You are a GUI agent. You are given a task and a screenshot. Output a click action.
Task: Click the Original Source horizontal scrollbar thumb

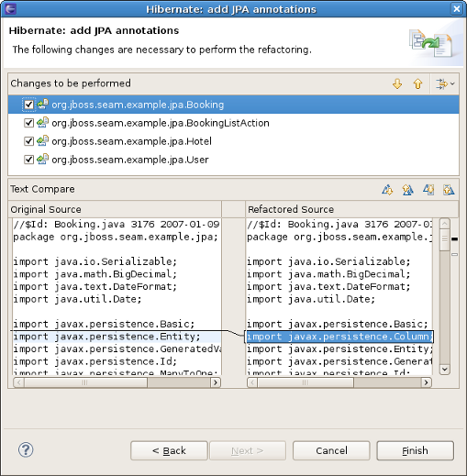(x=85, y=382)
